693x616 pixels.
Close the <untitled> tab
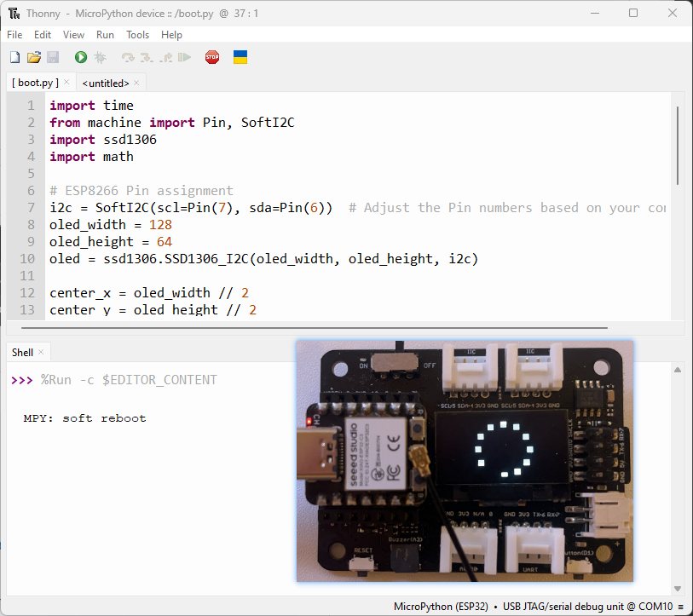[136, 83]
